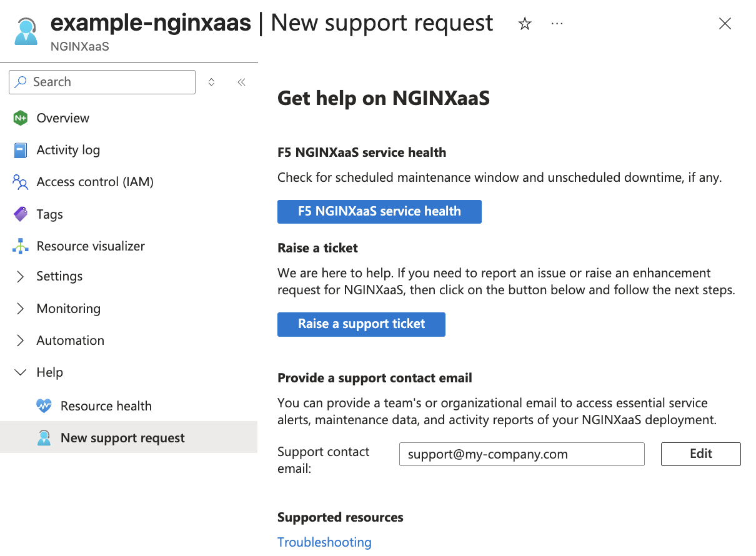Collapse the sidebar with double chevron

(x=241, y=82)
